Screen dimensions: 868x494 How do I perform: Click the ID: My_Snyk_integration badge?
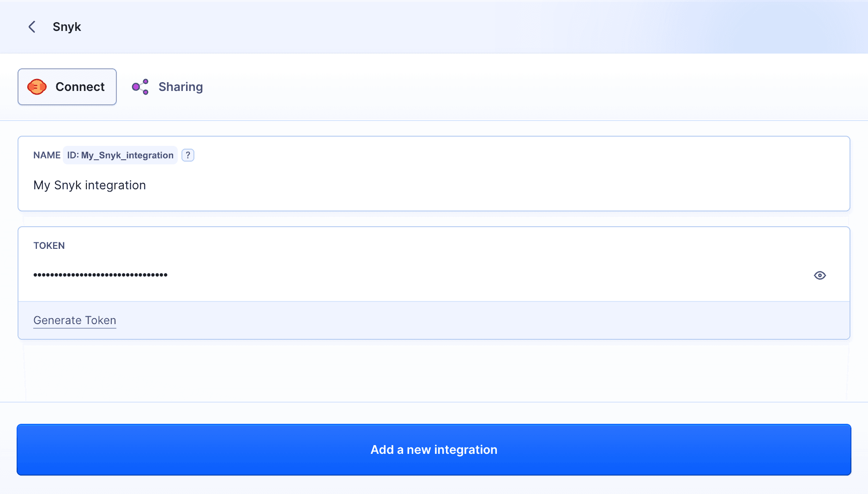(x=121, y=155)
